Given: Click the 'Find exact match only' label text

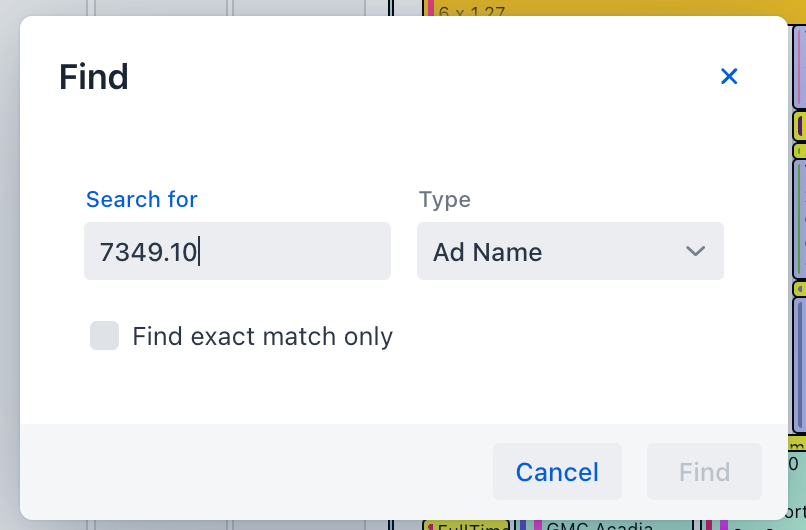Looking at the screenshot, I should click(x=262, y=337).
